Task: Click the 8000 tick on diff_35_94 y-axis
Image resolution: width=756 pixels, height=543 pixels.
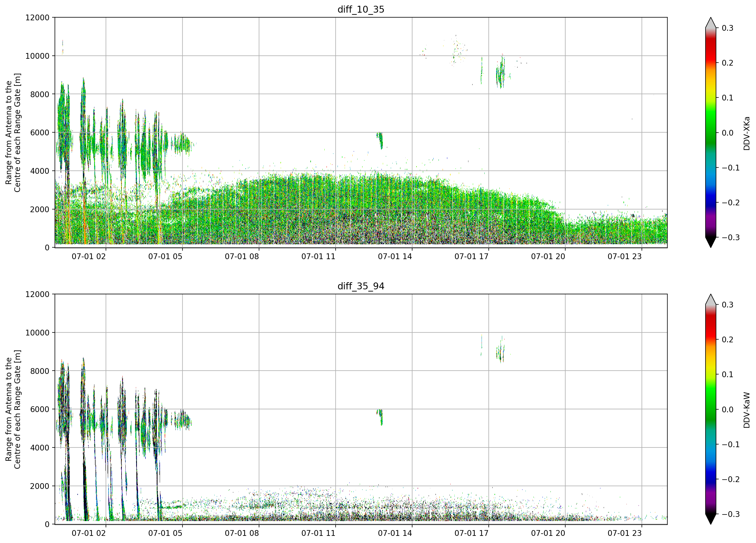Action: pyautogui.click(x=40, y=371)
